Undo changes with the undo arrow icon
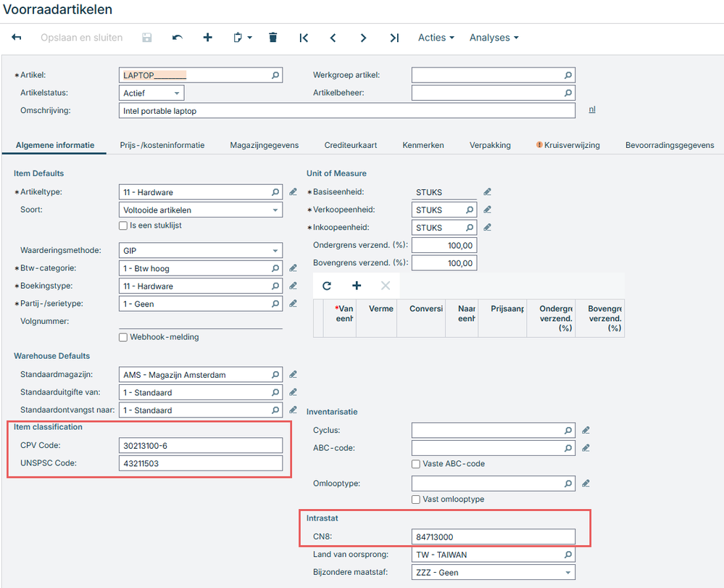 178,38
